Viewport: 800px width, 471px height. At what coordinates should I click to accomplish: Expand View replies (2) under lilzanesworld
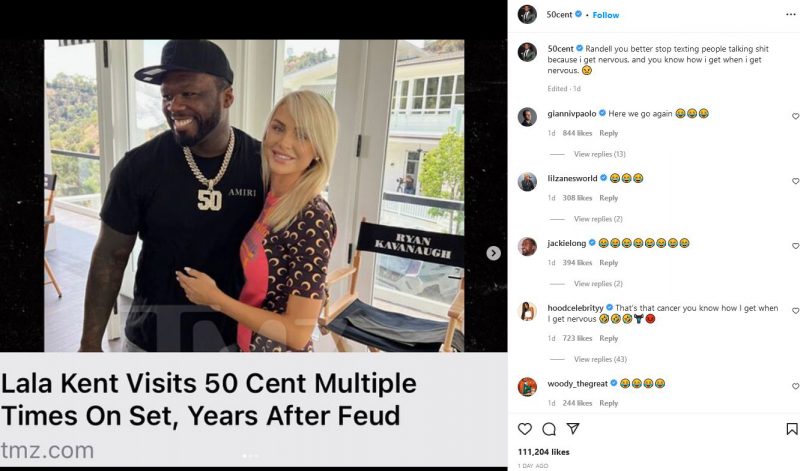598,219
